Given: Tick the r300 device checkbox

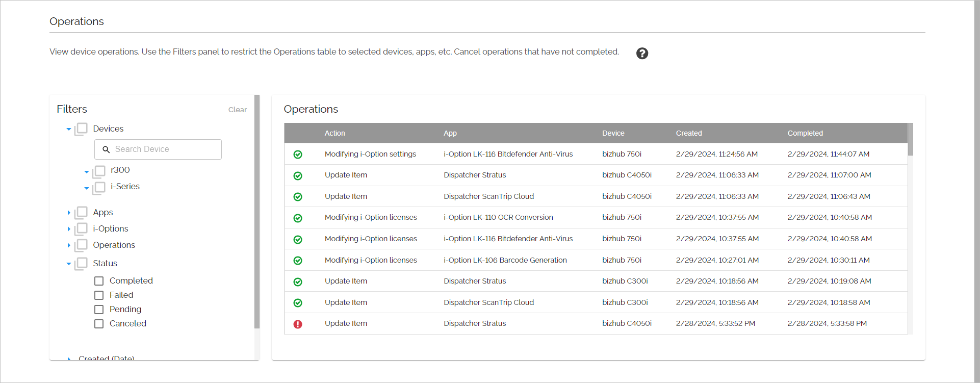Looking at the screenshot, I should pyautogui.click(x=99, y=171).
